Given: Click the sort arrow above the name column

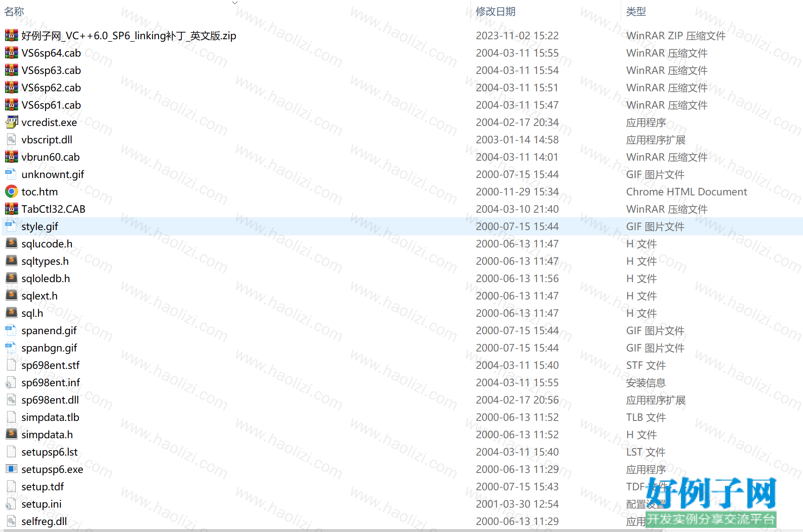Looking at the screenshot, I should (235, 3).
